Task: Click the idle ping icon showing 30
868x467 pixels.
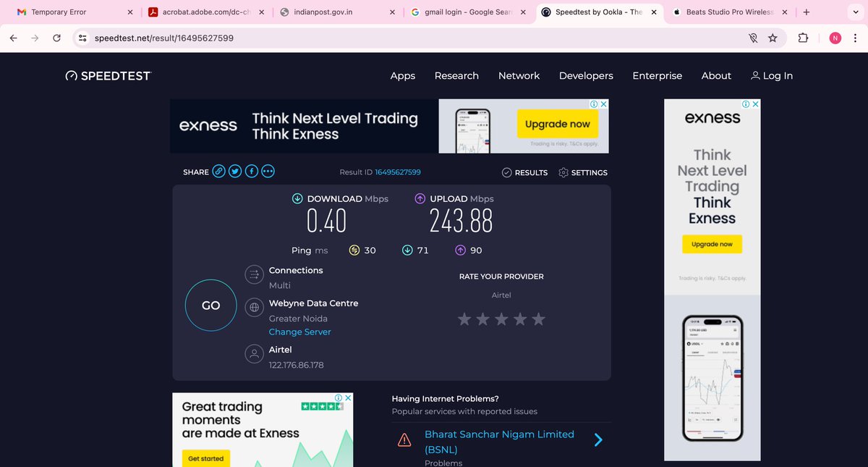Action: tap(354, 250)
